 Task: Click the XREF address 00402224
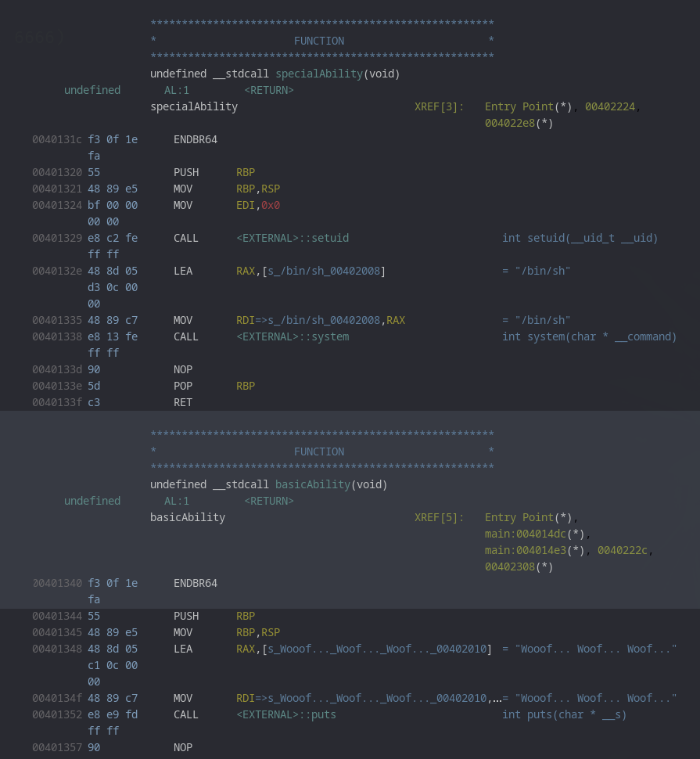(612, 106)
